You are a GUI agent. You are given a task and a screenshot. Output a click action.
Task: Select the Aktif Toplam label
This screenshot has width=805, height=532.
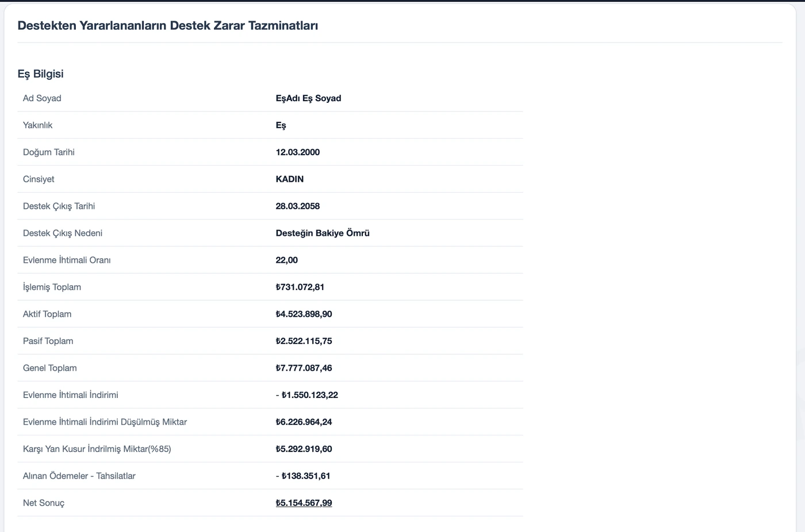47,315
